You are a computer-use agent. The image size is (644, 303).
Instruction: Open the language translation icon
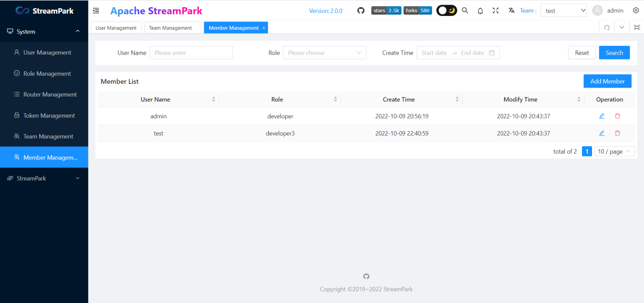pos(512,10)
